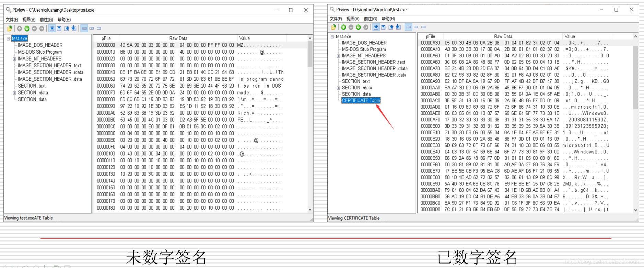Click Raw Data column header in right window
This screenshot has height=268, width=644.
(503, 36)
